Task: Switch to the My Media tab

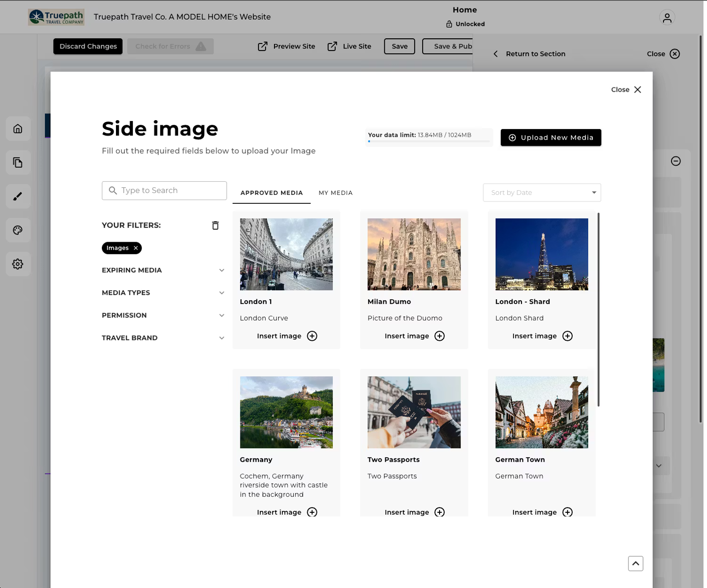Action: point(336,193)
